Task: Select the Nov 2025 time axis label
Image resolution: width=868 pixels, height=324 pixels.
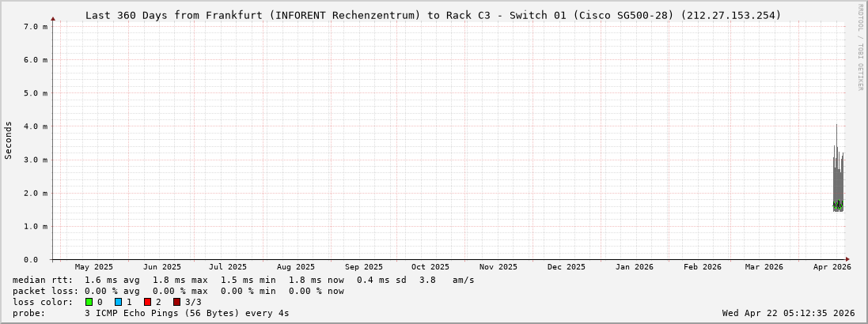Action: [x=498, y=267]
